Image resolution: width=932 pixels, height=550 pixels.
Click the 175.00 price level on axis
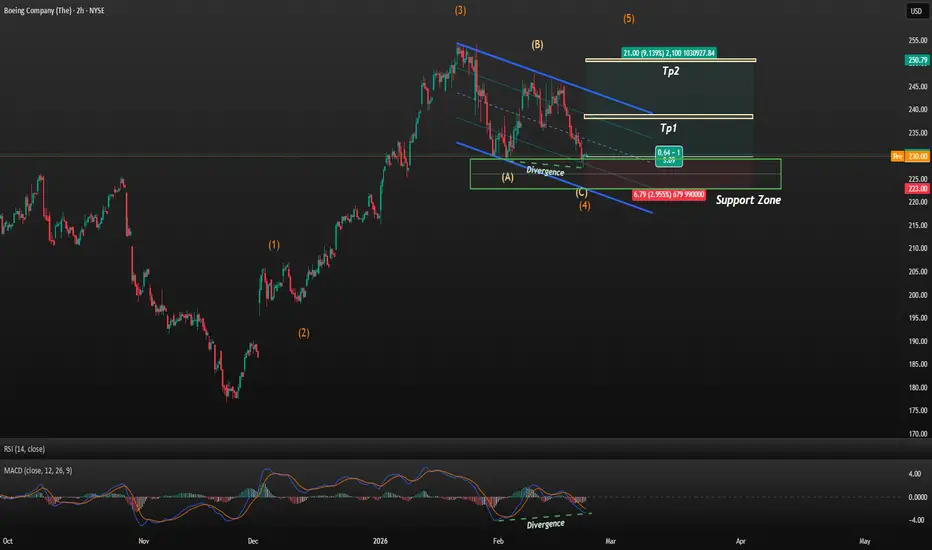[918, 411]
